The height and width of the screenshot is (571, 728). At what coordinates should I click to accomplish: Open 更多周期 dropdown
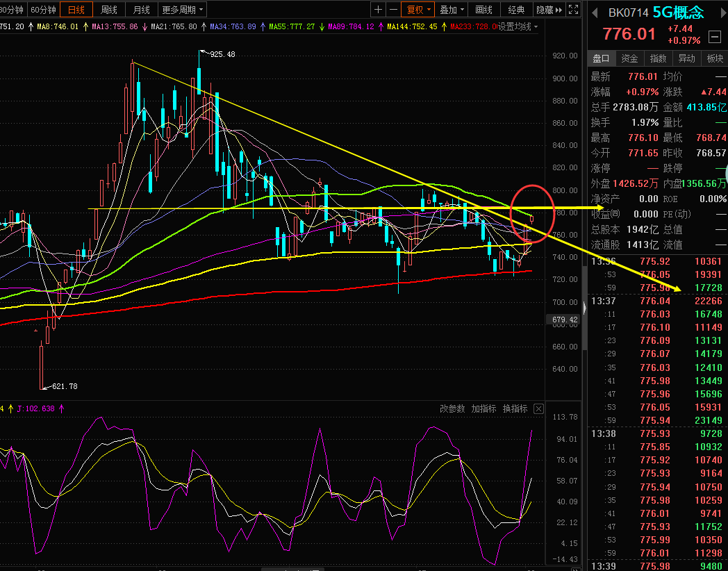tap(182, 10)
